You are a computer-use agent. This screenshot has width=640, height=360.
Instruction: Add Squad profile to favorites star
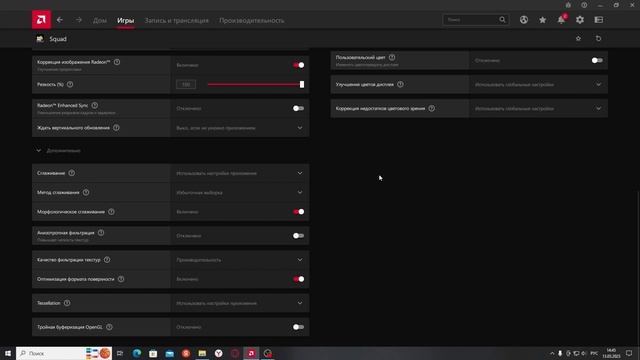click(578, 38)
